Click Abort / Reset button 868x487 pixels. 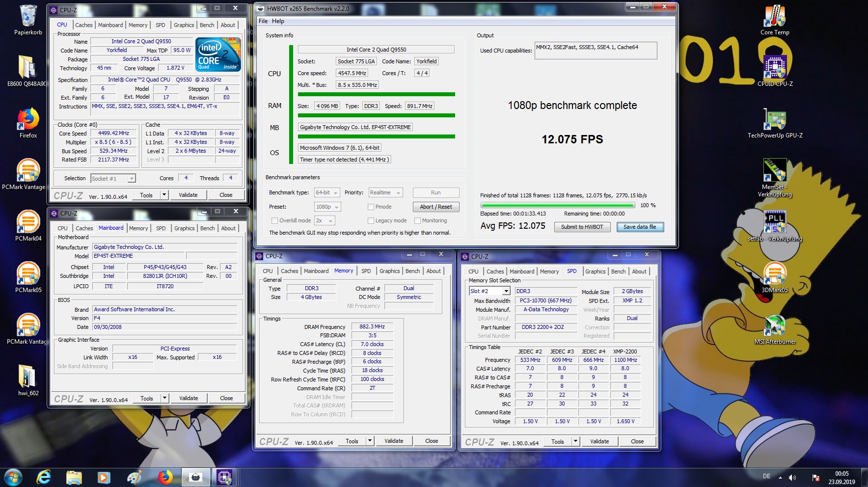[436, 207]
